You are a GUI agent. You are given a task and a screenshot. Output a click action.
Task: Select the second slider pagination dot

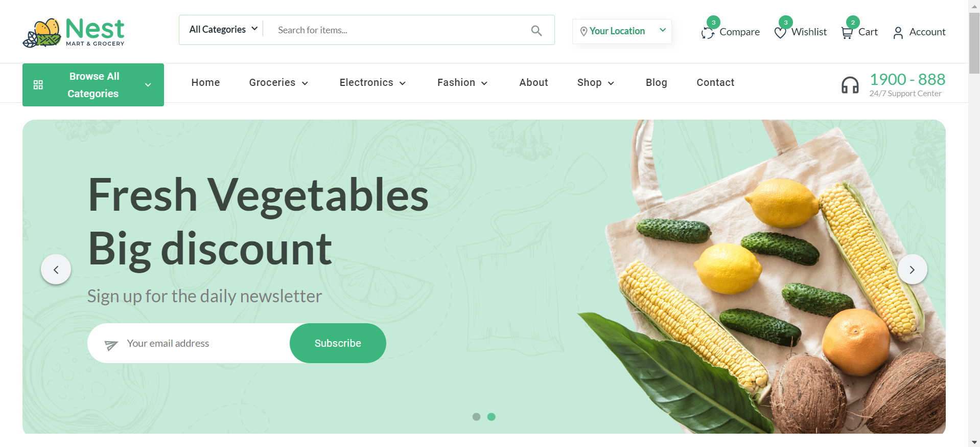click(492, 417)
